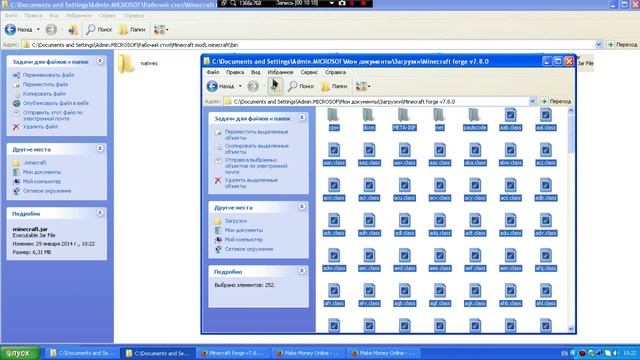Click camera icon in recording bar
Viewport: 640px width, 360px height.
click(x=342, y=3)
